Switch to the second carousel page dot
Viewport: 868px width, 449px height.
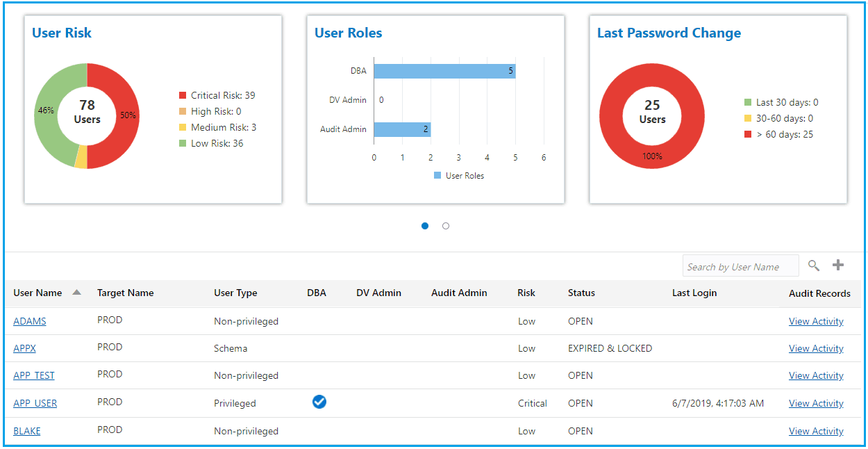[x=446, y=226]
